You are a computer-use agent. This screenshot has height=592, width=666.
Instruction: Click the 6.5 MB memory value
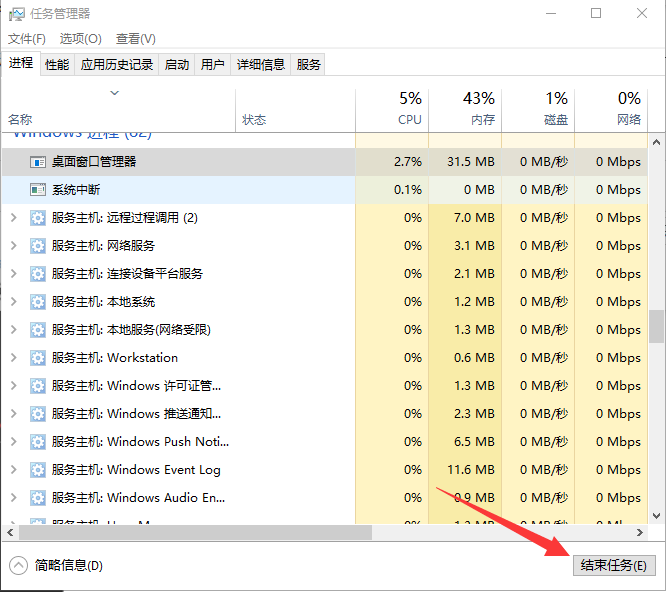[474, 442]
